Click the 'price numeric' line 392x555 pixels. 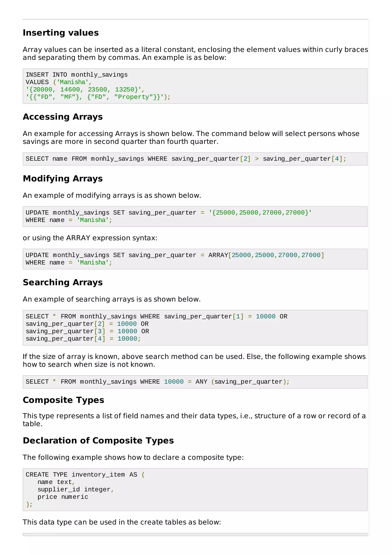[x=63, y=497]
